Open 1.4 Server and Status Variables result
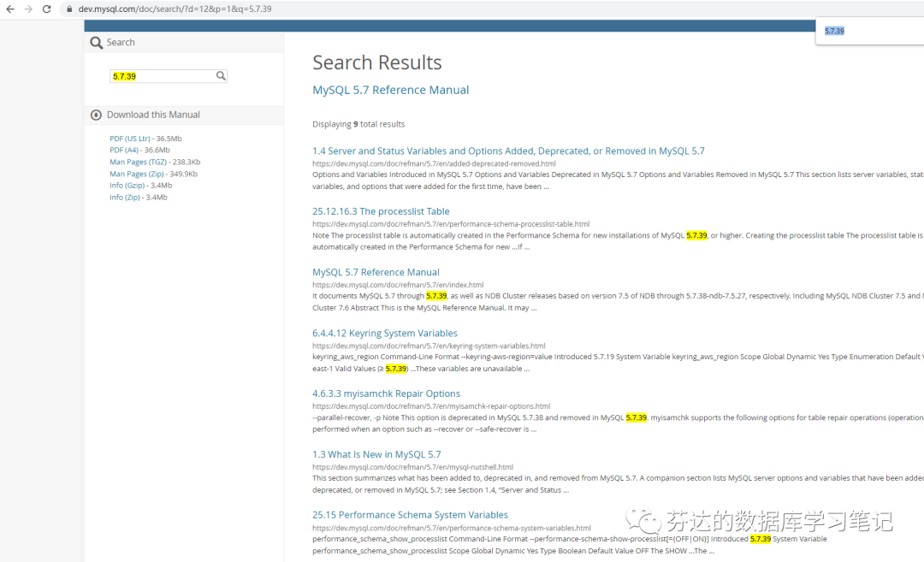This screenshot has width=924, height=562. pos(508,151)
